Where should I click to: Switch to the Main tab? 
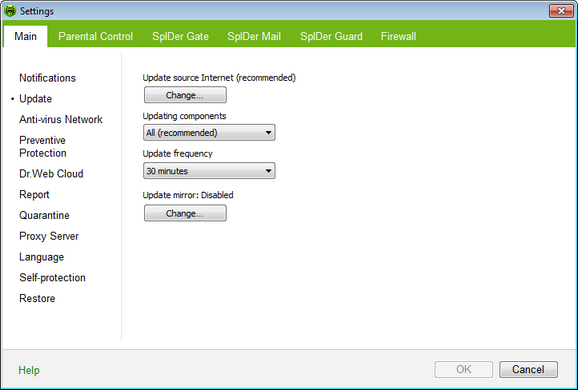point(25,36)
